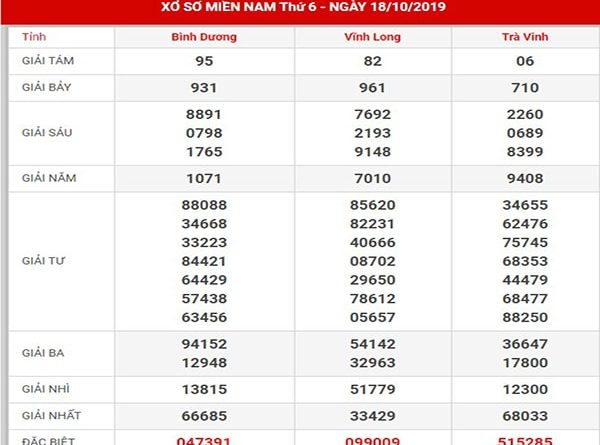Select the GIẢI NHÌ row label
Screen dimensions: 600x445
(x=46, y=389)
